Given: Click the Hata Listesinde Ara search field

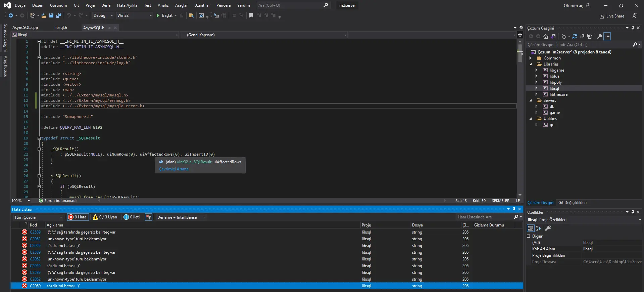Looking at the screenshot, I should click(484, 217).
